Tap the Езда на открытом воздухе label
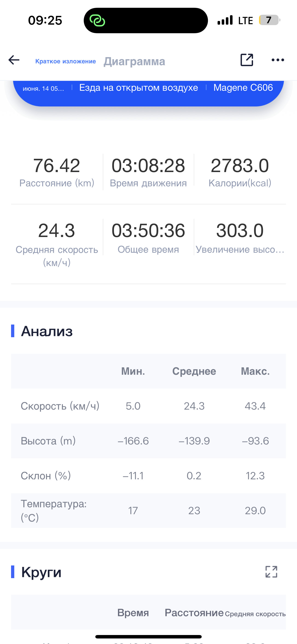Viewport: 297px width, 644px height. pos(139,88)
